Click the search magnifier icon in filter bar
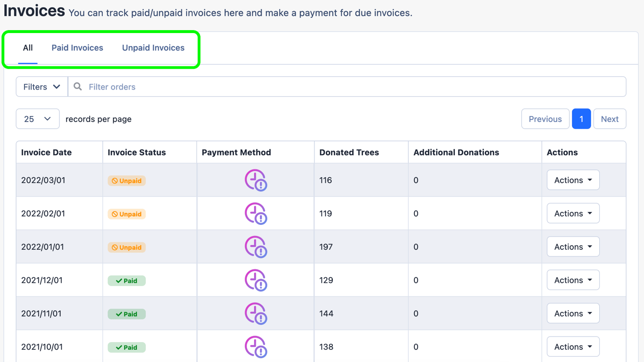644x362 pixels. coord(78,87)
